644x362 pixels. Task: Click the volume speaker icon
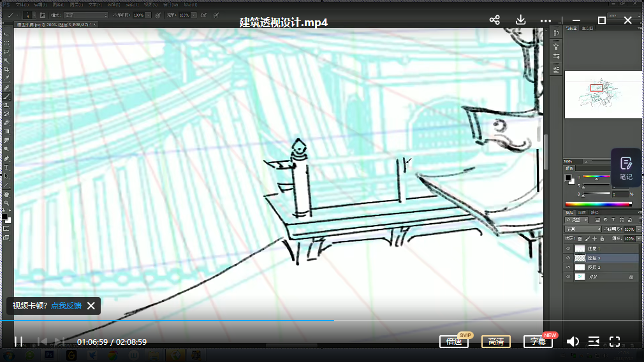(x=573, y=342)
